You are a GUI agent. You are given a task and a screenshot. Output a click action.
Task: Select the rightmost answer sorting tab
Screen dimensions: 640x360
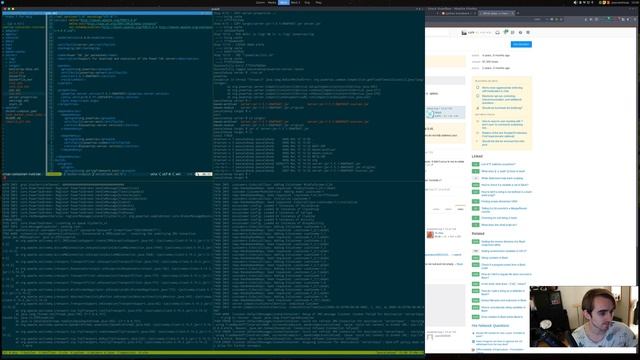click(460, 209)
